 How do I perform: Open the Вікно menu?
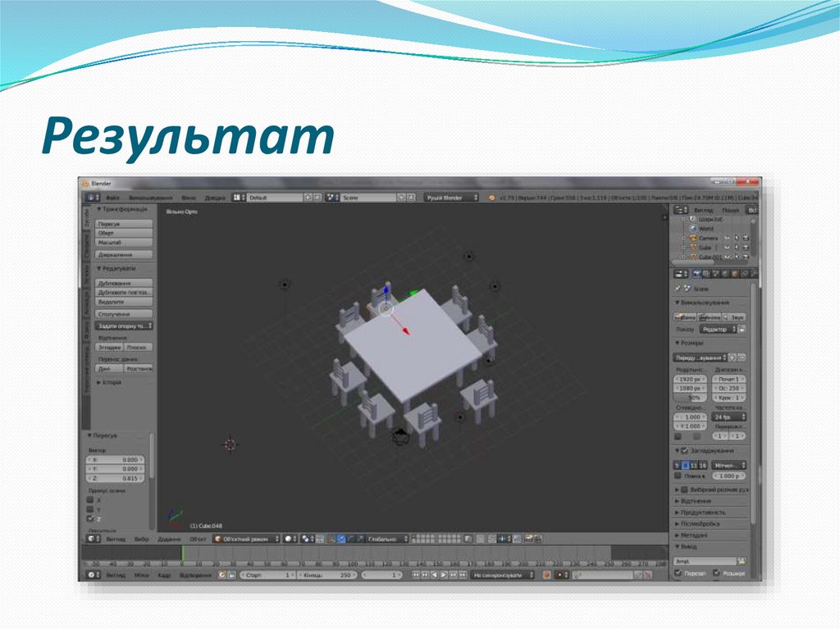189,198
